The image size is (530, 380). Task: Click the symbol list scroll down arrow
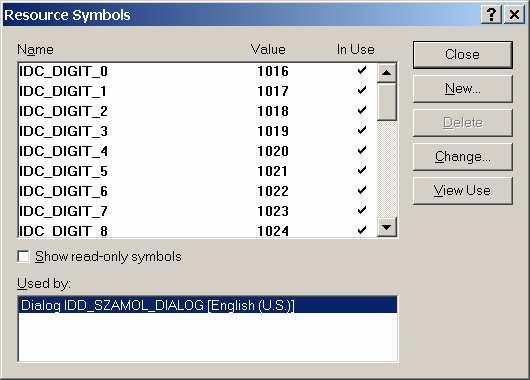386,227
